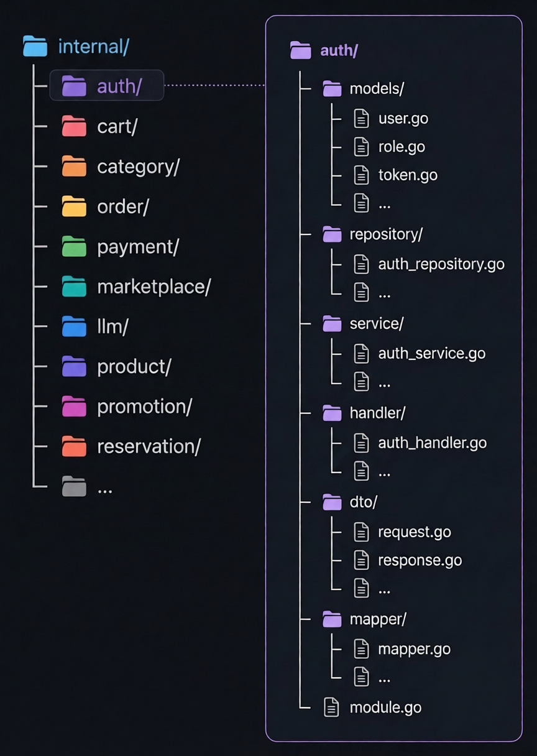Click the file icon next to response.go
This screenshot has height=756, width=537.
pos(361,560)
